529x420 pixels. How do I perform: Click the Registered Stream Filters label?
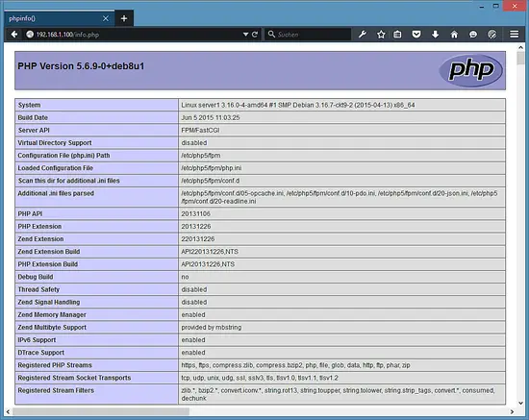pos(56,390)
